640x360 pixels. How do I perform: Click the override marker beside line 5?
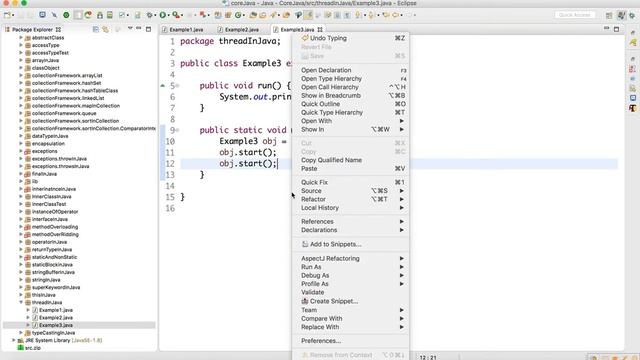click(163, 86)
